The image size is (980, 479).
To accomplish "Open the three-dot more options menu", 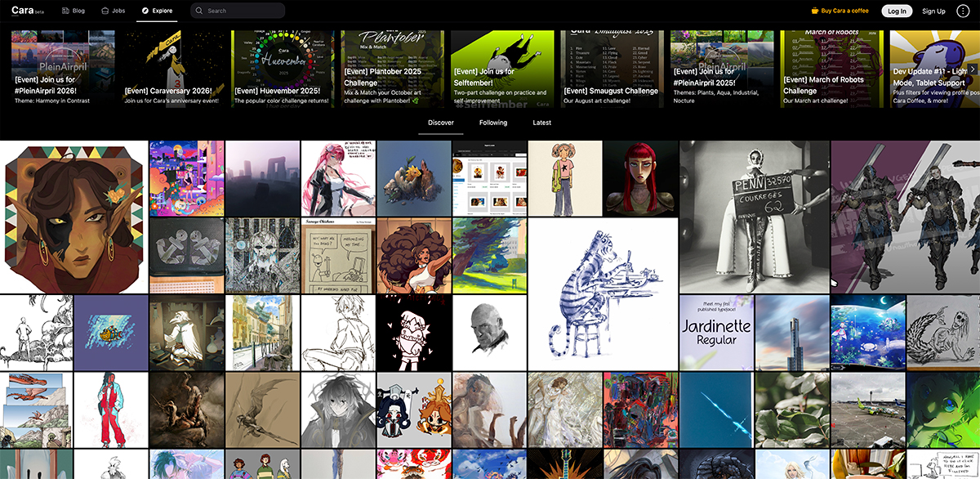I will click(x=963, y=11).
